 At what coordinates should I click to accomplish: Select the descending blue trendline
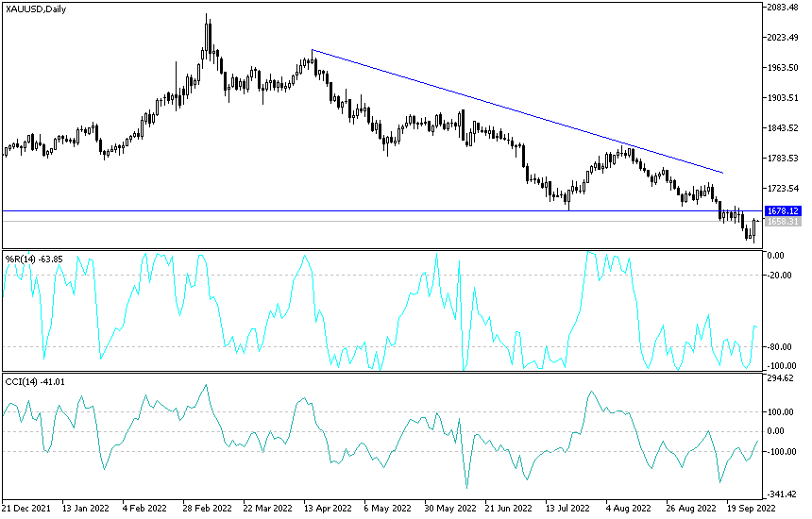517,111
